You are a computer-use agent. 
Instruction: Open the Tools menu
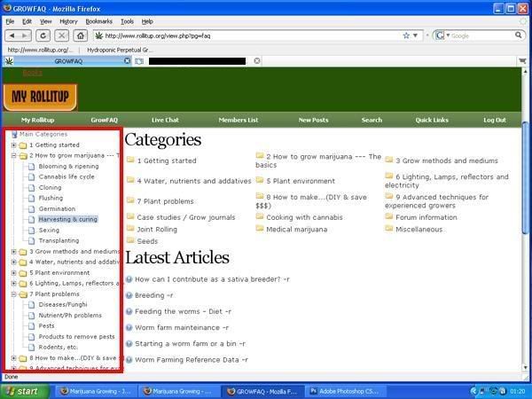click(127, 21)
